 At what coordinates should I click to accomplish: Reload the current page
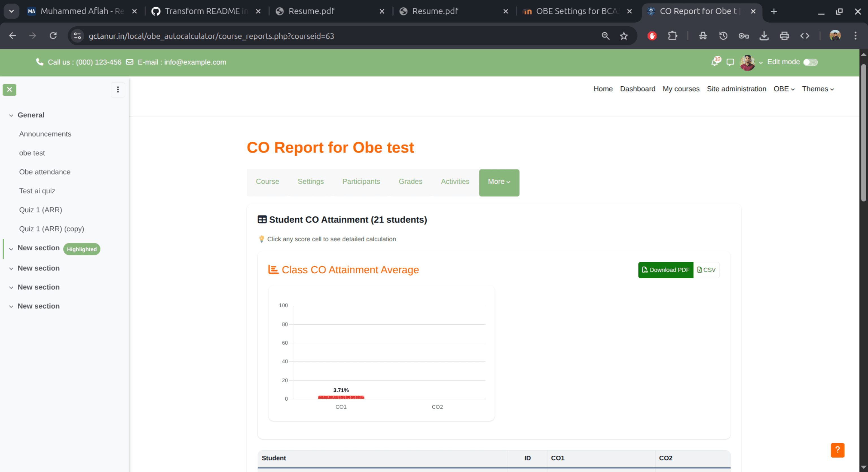click(53, 36)
